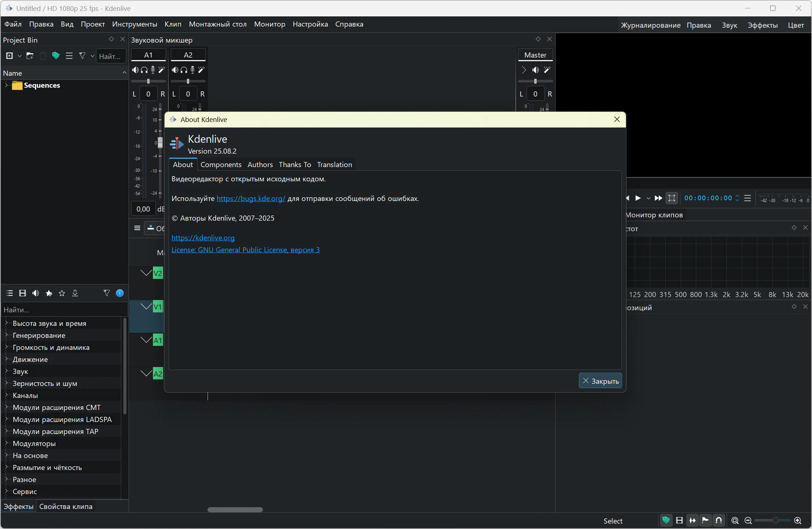Switch to the Authors tab
This screenshot has height=529, width=812.
[x=260, y=165]
